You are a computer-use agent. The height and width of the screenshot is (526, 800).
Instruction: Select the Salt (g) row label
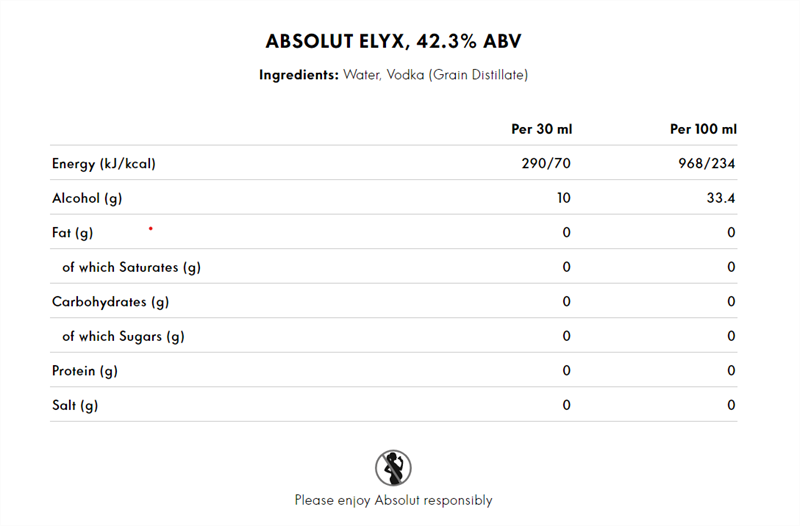tap(75, 405)
